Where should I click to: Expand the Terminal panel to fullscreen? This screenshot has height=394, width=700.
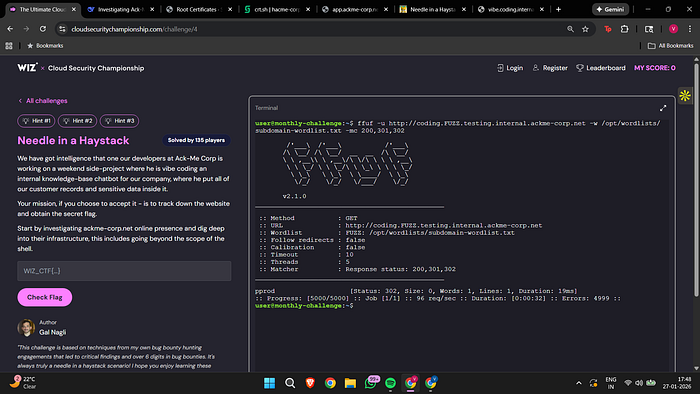pos(663,108)
